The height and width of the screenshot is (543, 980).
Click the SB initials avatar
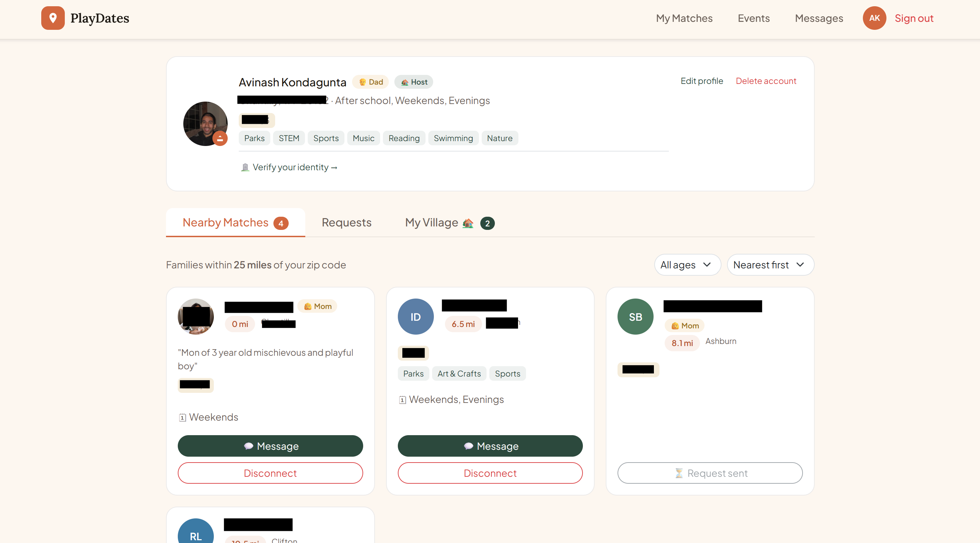(635, 317)
